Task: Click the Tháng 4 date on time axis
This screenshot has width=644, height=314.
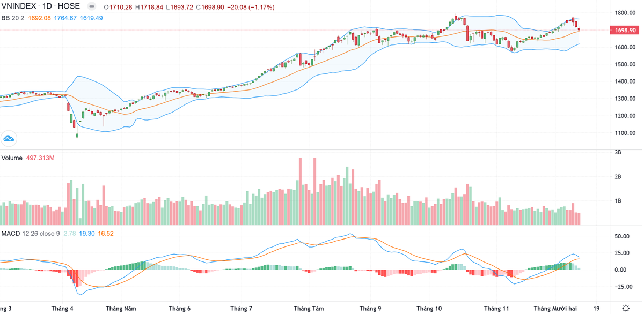Action: point(62,309)
